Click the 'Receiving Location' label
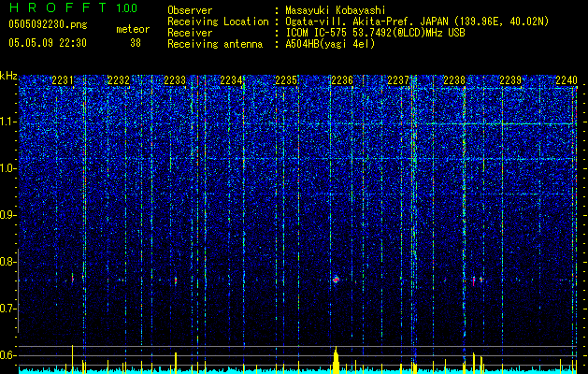The image size is (588, 374). [218, 22]
